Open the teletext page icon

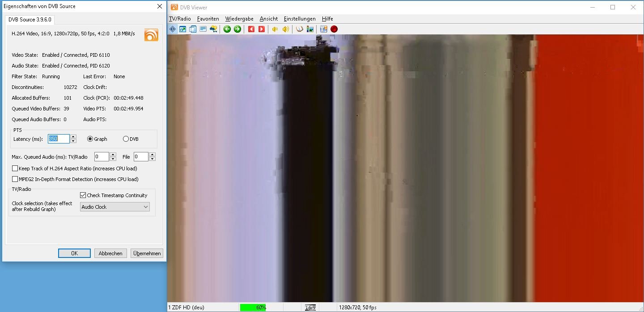[x=203, y=29]
